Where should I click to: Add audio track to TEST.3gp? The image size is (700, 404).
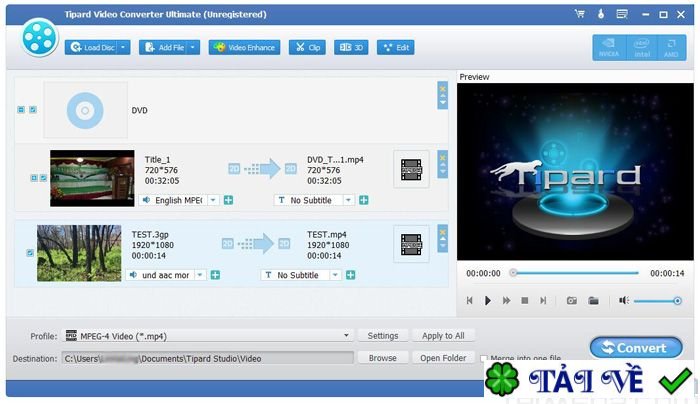click(215, 275)
